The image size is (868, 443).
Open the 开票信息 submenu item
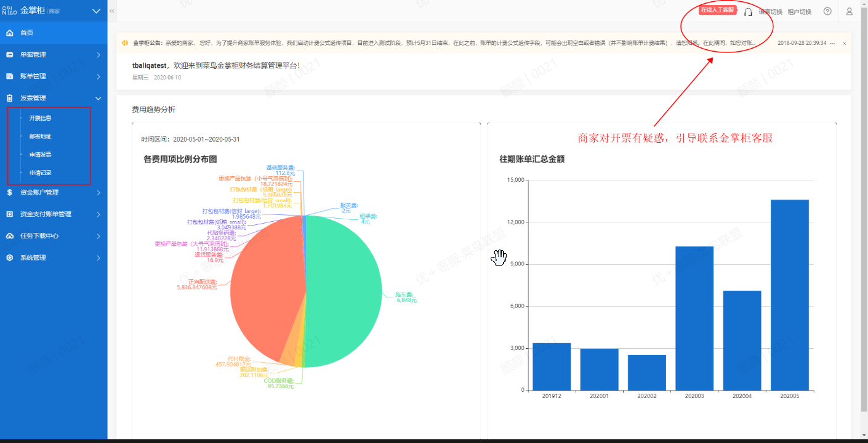click(x=41, y=118)
